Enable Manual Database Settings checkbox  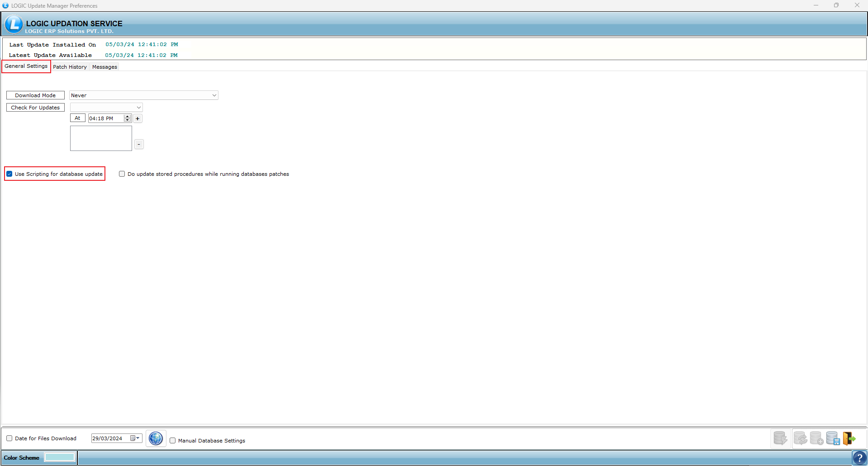pyautogui.click(x=173, y=441)
